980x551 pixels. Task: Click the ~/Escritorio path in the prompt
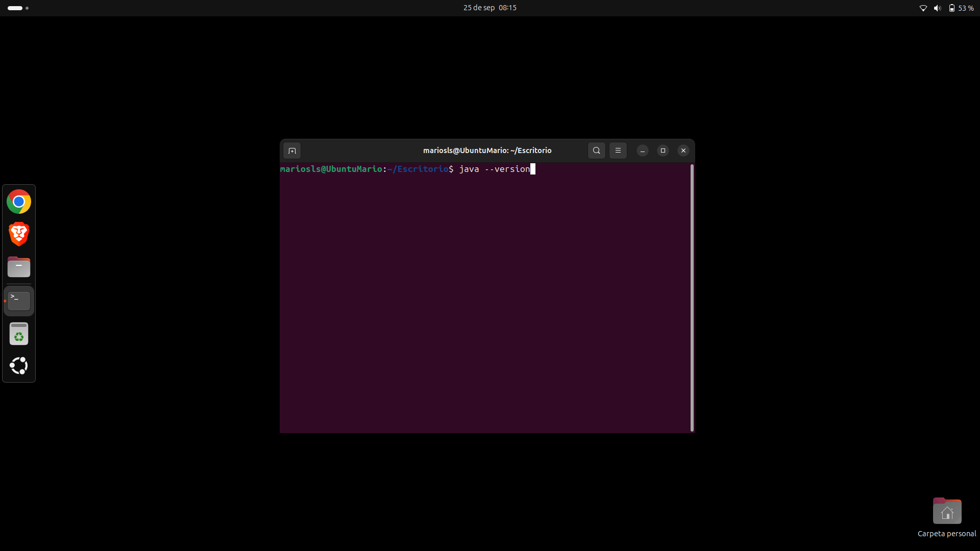pyautogui.click(x=418, y=169)
